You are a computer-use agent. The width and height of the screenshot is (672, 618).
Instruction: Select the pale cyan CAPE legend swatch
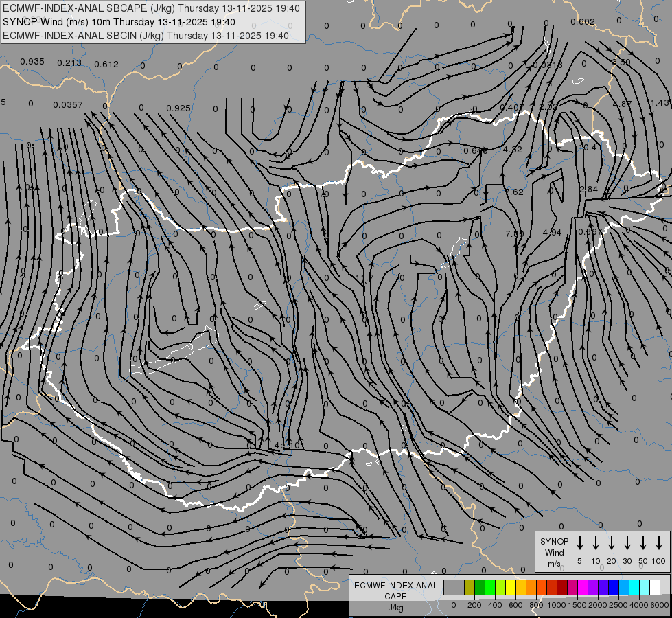(645, 588)
